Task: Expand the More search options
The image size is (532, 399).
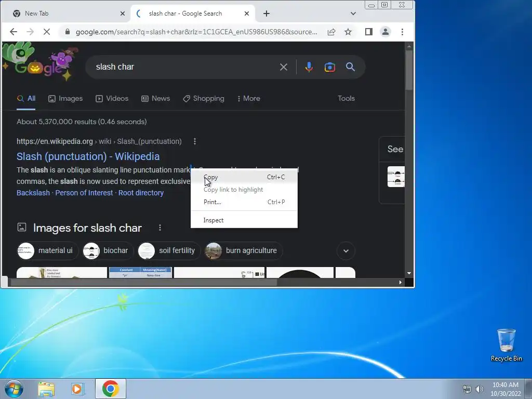Action: [249, 98]
